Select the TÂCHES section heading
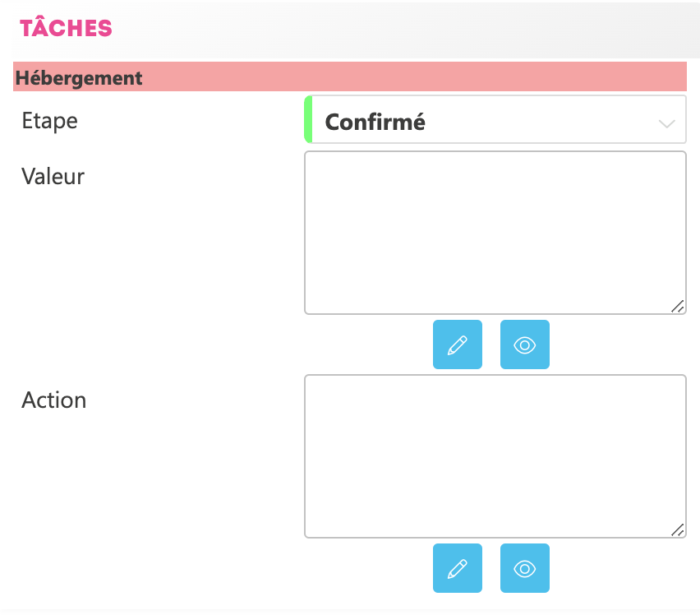Viewport: 700px width, 615px height. pos(66,28)
